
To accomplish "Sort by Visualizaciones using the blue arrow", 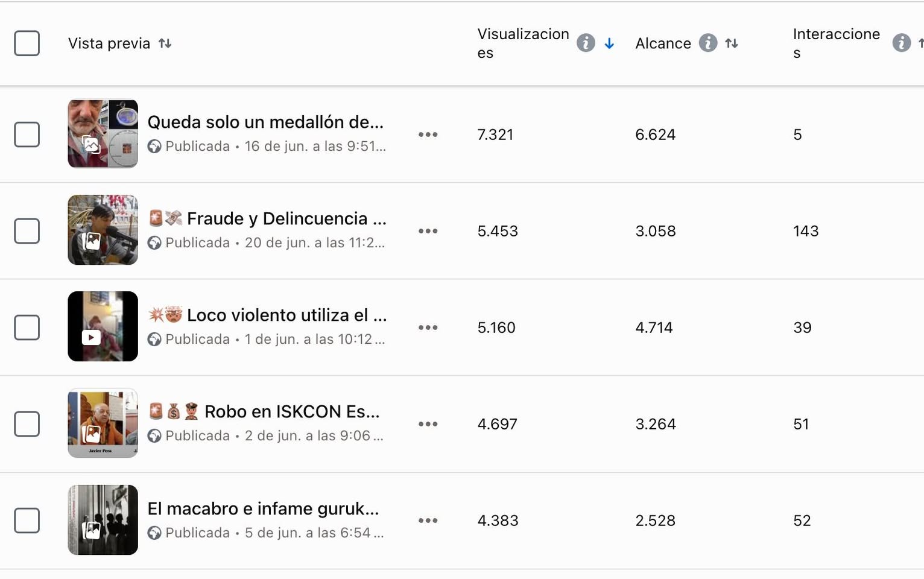I will (609, 43).
